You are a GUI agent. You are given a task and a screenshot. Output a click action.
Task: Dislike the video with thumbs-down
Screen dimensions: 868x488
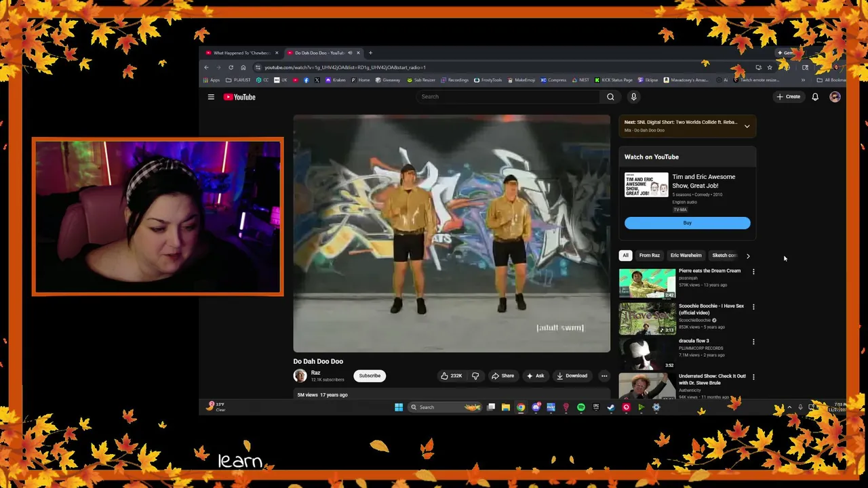click(x=475, y=375)
